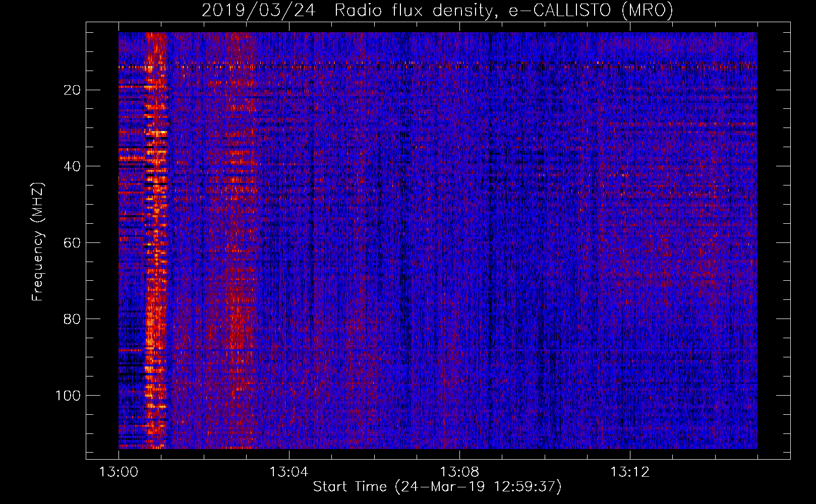Viewport: 816px width, 504px height.
Task: Click the plot title '2019/03/24 Radio flux density'
Action: click(437, 10)
